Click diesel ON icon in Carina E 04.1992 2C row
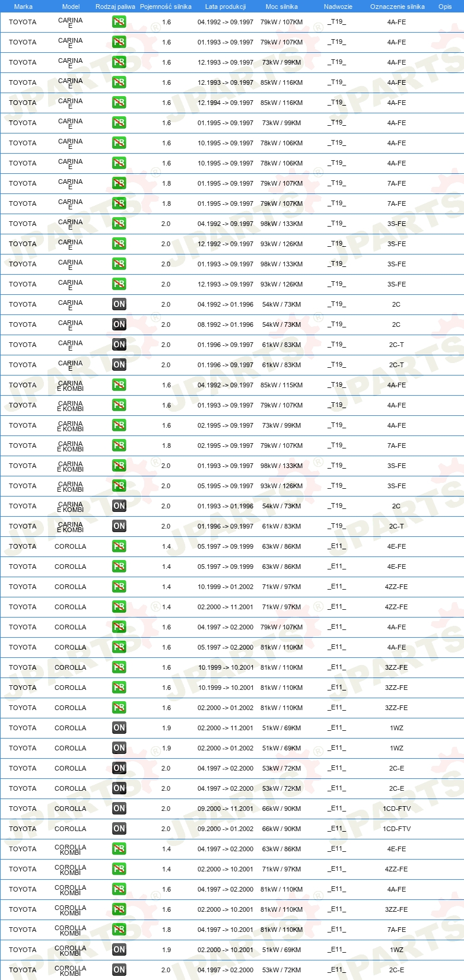 click(x=119, y=304)
